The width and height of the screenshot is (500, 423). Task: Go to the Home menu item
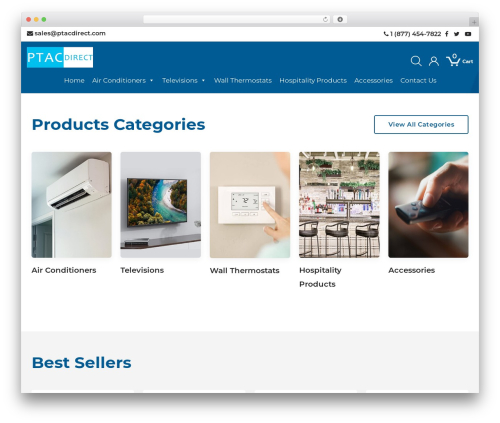(74, 80)
